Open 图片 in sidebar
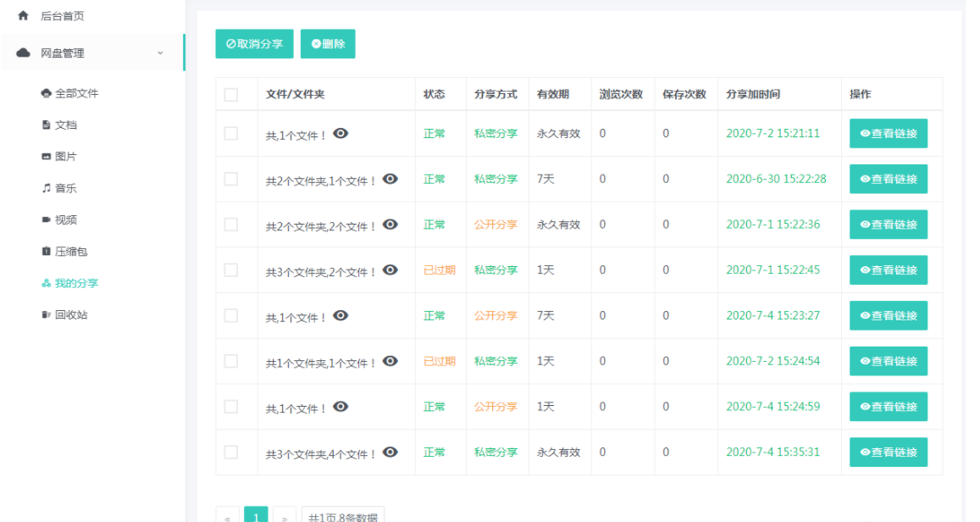Screen dimensions: 980x522 (x=59, y=156)
